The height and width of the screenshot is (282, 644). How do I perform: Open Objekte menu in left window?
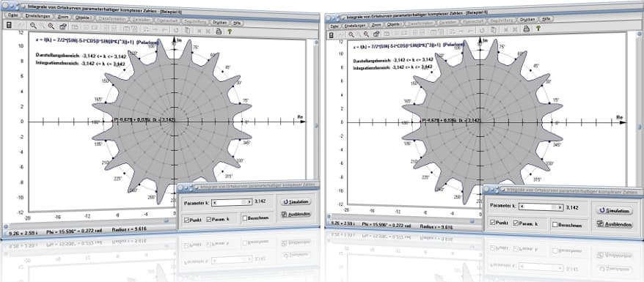pos(84,18)
